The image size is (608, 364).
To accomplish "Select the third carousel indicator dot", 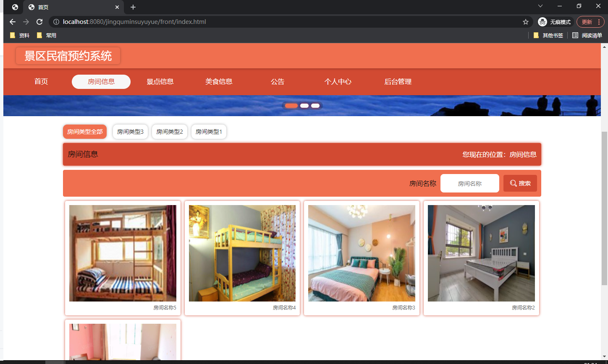I will tap(315, 106).
